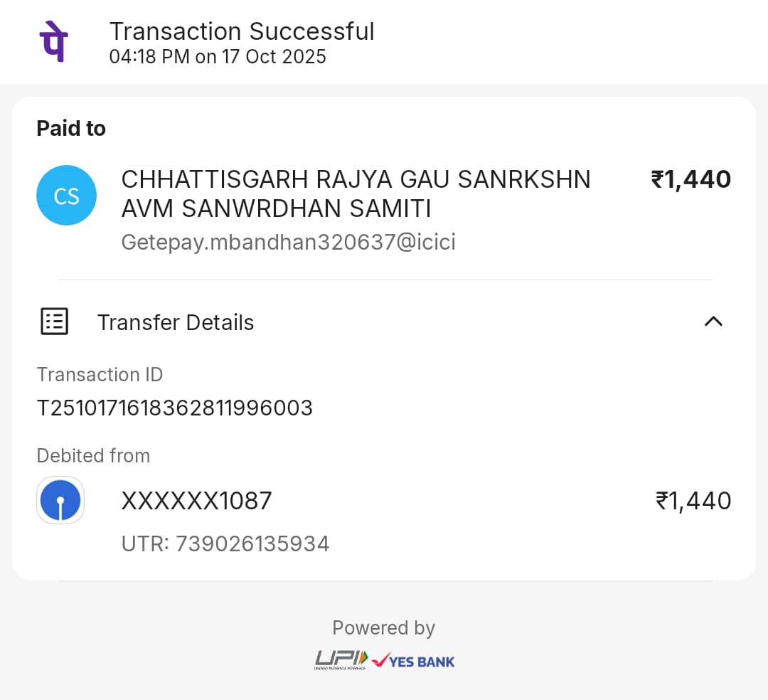Viewport: 768px width, 700px height.
Task: Click the Transfer Details list icon
Action: tap(54, 322)
